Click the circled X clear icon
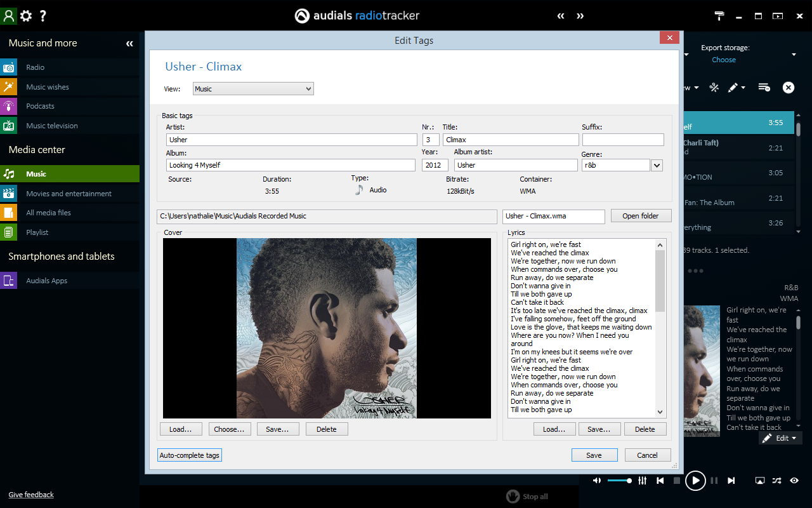The height and width of the screenshot is (508, 812). (788, 88)
